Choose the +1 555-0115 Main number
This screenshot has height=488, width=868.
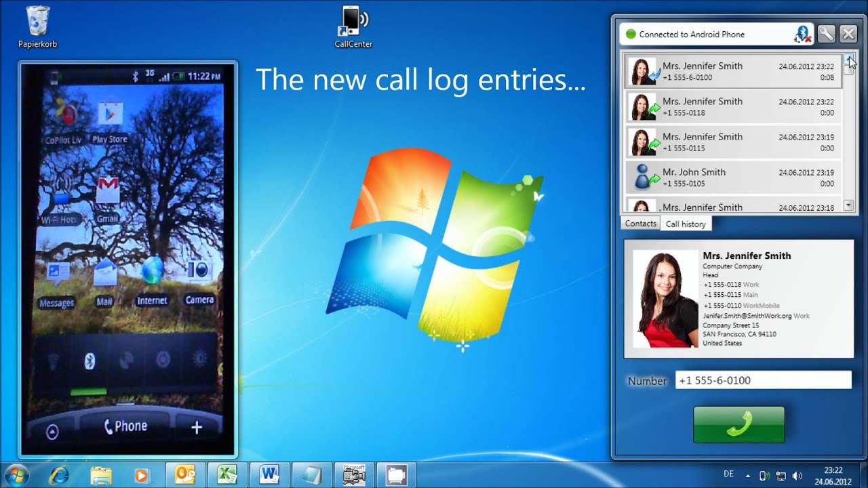click(731, 295)
